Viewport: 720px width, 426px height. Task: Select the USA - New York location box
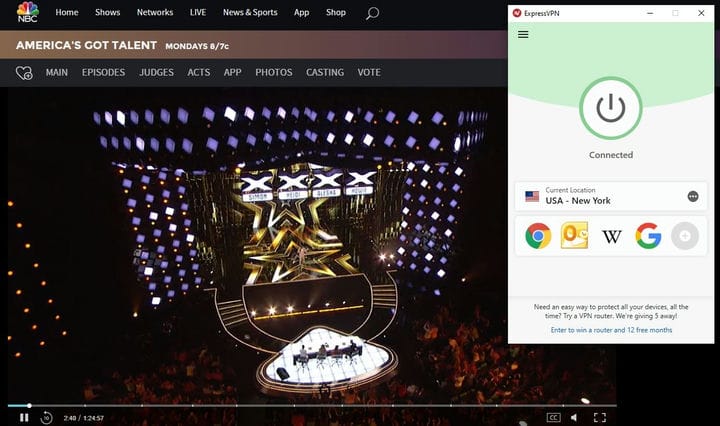(x=611, y=196)
